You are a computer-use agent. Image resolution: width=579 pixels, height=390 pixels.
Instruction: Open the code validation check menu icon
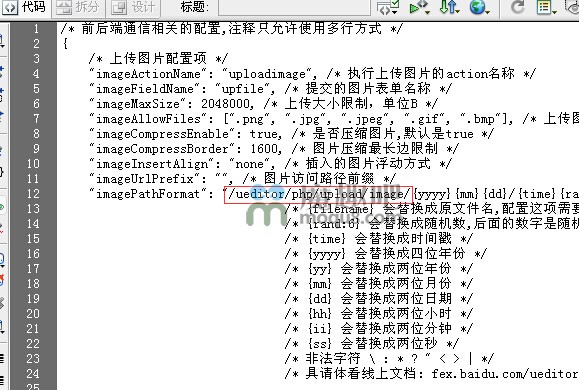click(387, 7)
